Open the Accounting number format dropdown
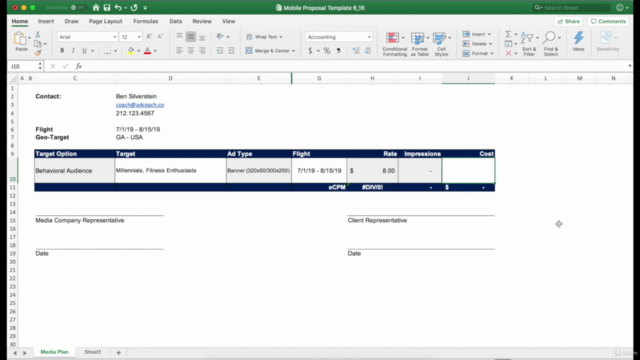The width and height of the screenshot is (640, 360). [369, 37]
